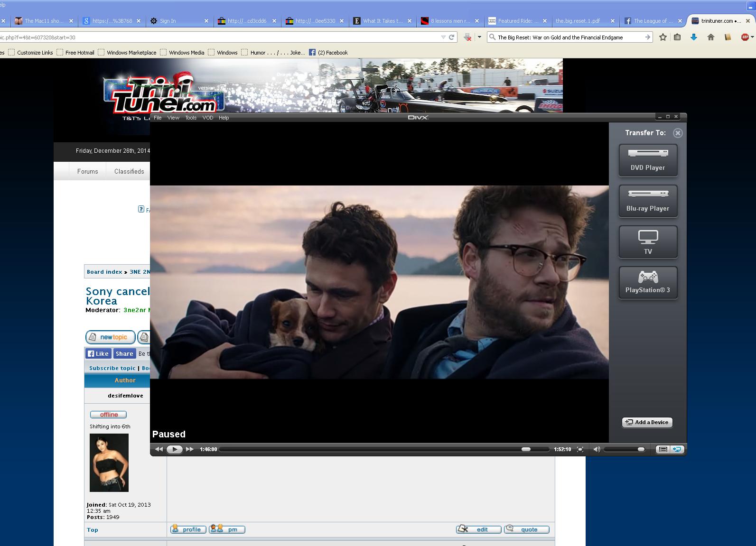Open the Windows Media bookmark
This screenshot has width=756, height=546.
point(182,53)
